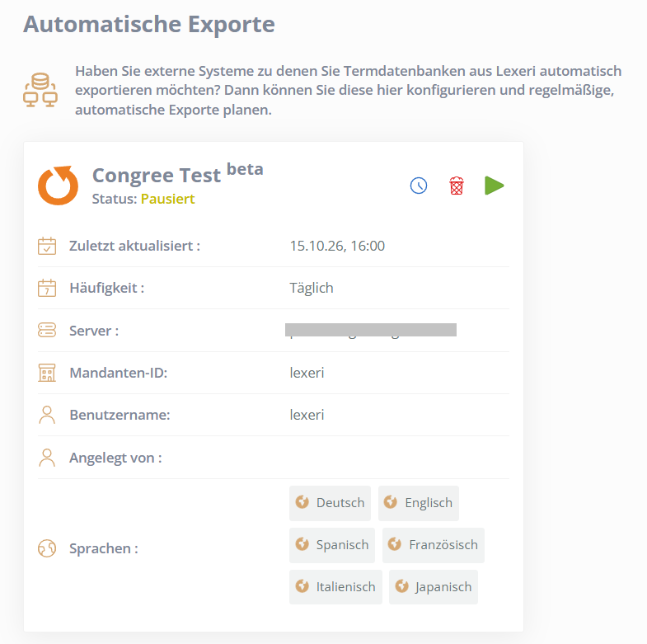The image size is (647, 644).
Task: Click the globe icon beside Sprachen
Action: (x=47, y=548)
